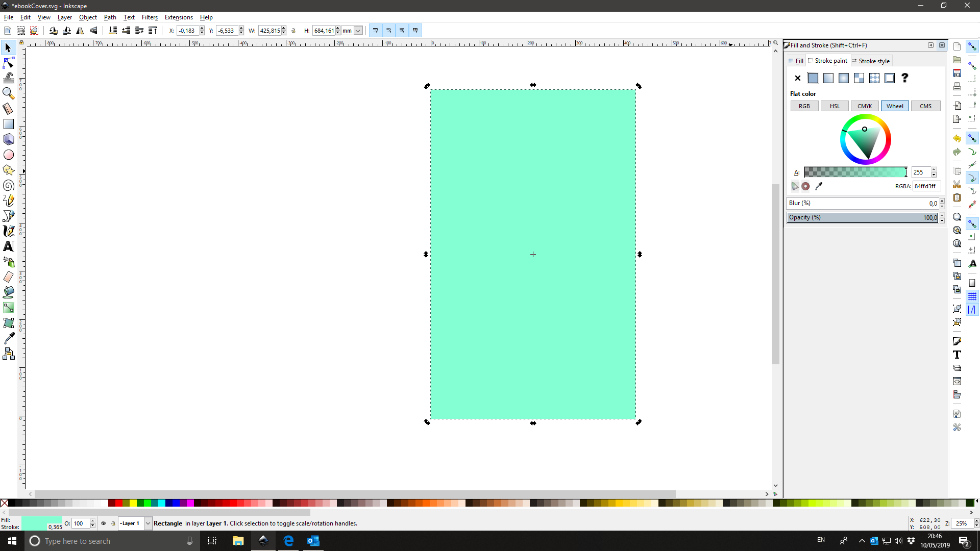The image size is (980, 551).
Task: Toggle move patterns with objects
Action: click(x=415, y=31)
